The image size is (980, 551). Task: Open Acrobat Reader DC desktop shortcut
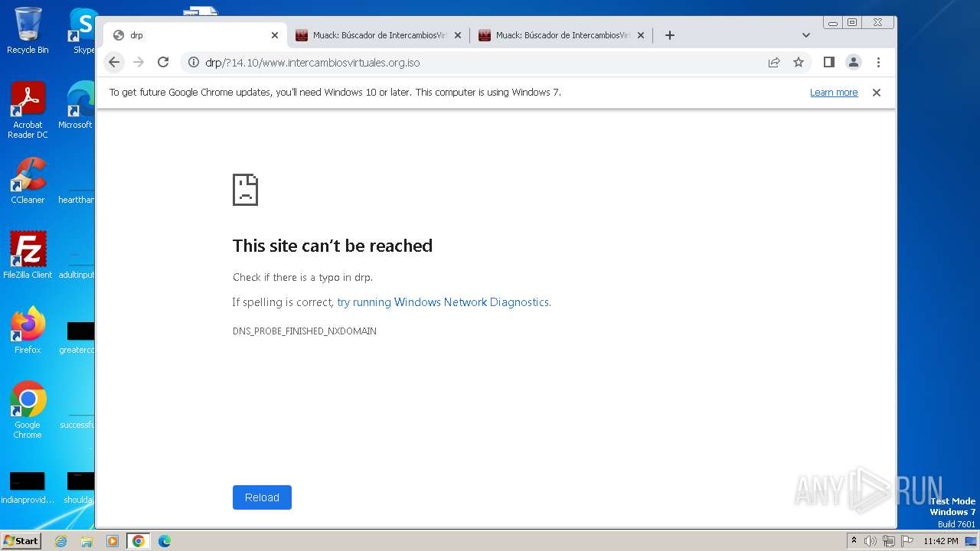click(x=28, y=110)
